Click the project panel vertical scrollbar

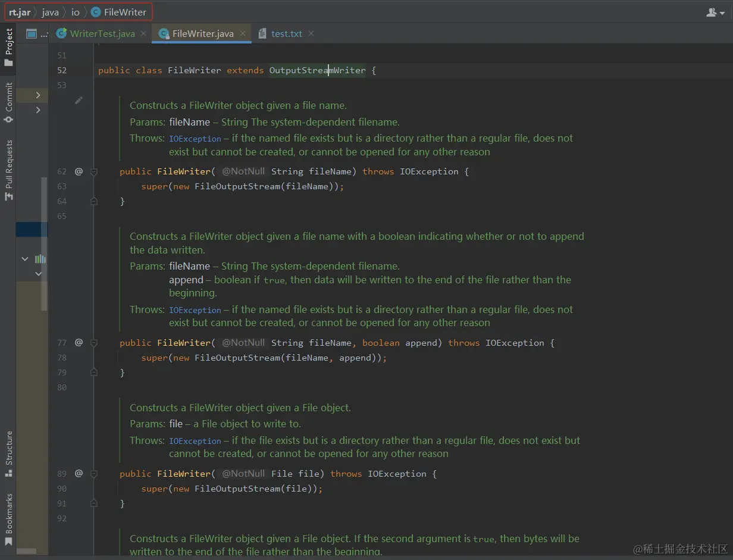(44, 244)
